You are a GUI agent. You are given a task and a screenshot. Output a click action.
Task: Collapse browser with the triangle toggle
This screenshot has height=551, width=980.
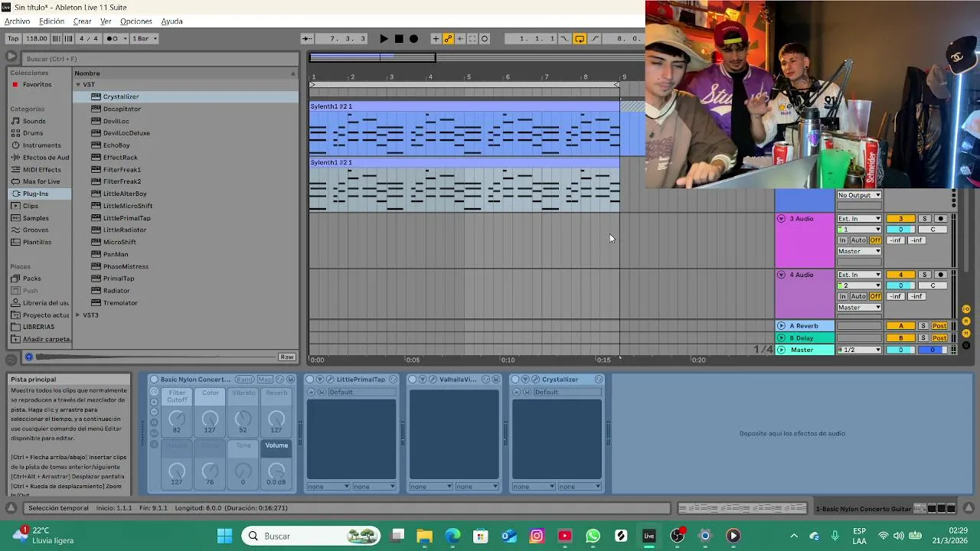[11, 57]
